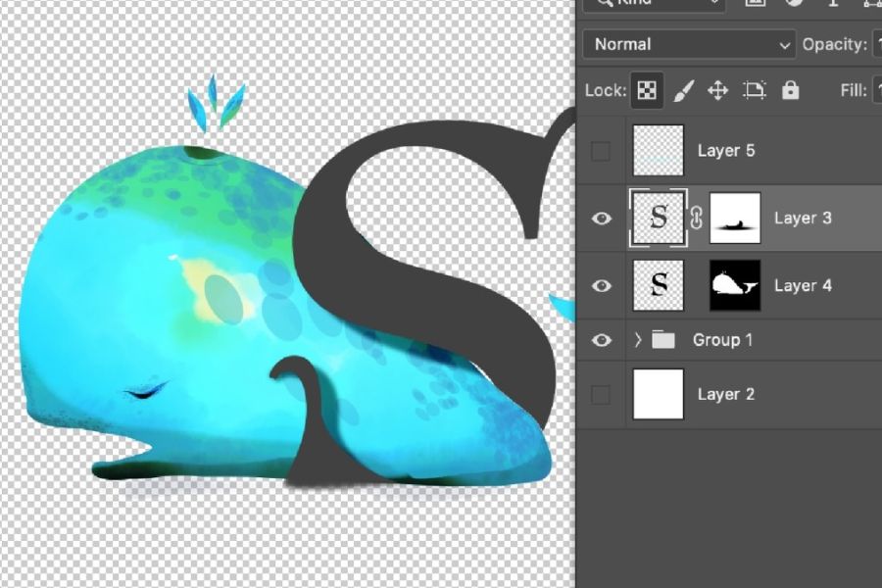Toggle Group 1 visibility off
This screenshot has width=882, height=588.
tap(602, 340)
